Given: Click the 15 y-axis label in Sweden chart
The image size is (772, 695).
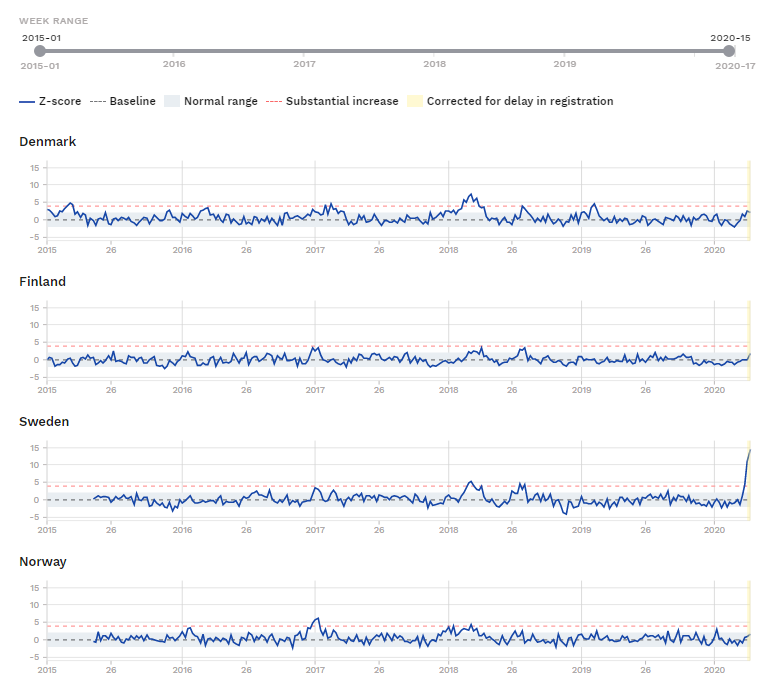Looking at the screenshot, I should pos(34,448).
